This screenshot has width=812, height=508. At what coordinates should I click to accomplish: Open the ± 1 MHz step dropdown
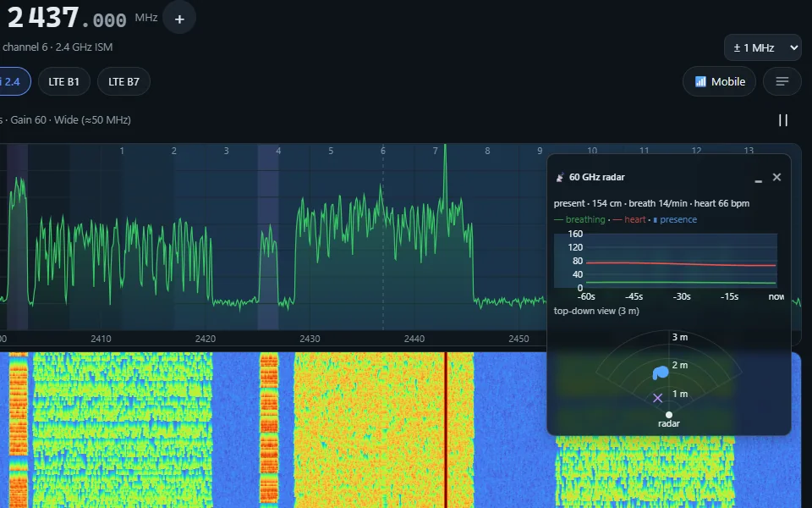point(763,47)
